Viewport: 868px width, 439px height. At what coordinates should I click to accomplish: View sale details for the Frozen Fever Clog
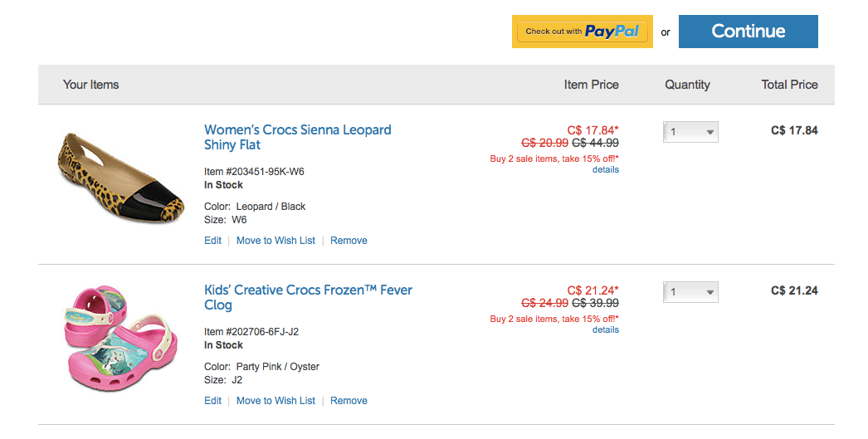[x=605, y=329]
